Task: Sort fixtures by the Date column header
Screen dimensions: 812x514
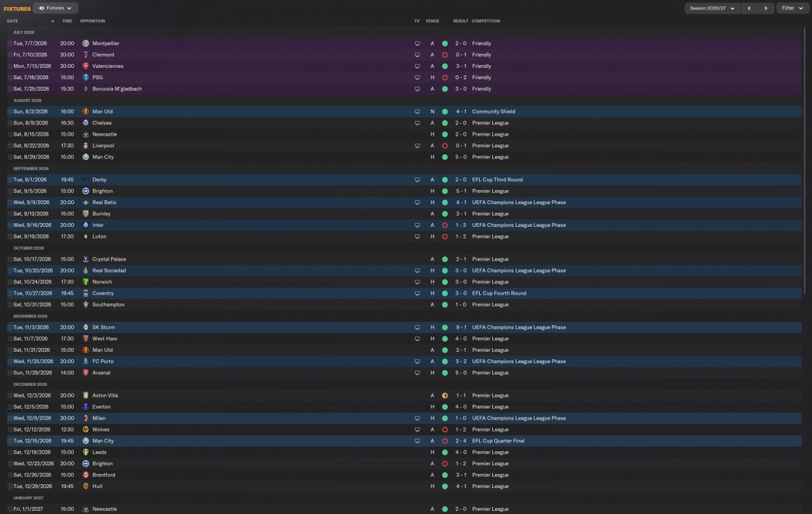Action: pyautogui.click(x=13, y=21)
